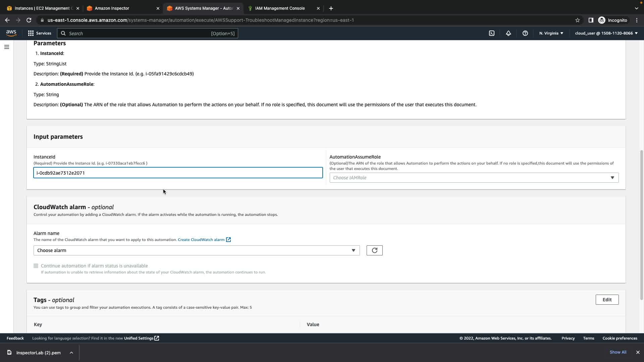This screenshot has height=362, width=644.
Task: Open the Choose alarm dropdown
Action: click(196, 250)
